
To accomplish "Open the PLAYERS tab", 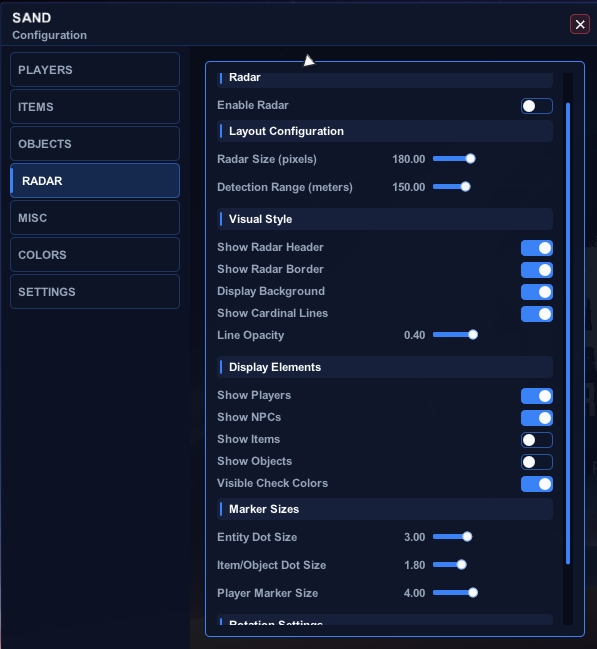I will click(x=95, y=70).
